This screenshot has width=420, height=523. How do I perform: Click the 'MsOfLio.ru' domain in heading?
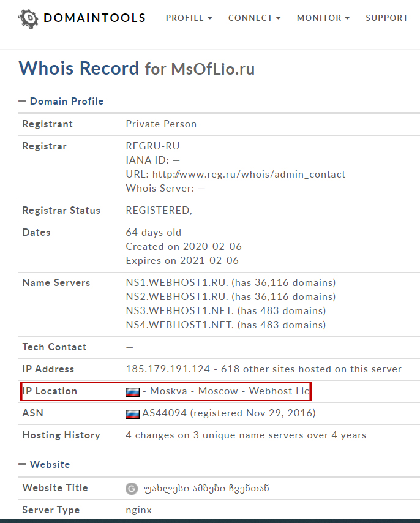click(x=213, y=69)
